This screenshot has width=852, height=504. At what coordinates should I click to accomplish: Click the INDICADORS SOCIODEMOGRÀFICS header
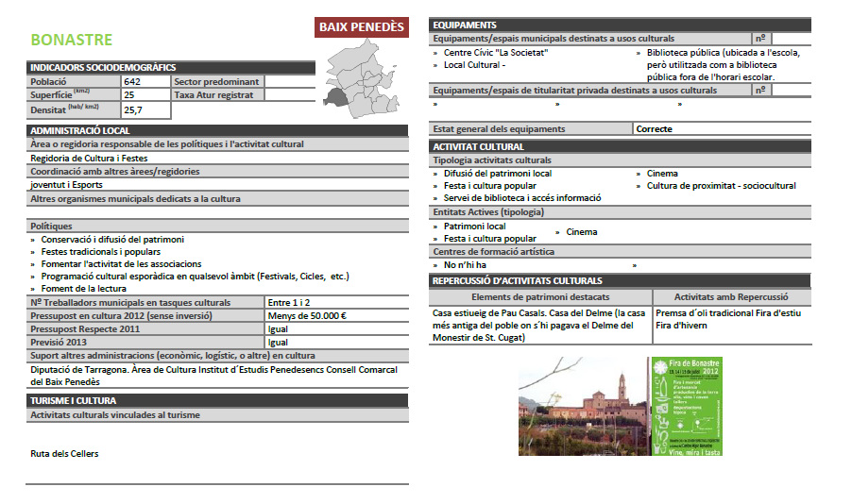tap(171, 67)
